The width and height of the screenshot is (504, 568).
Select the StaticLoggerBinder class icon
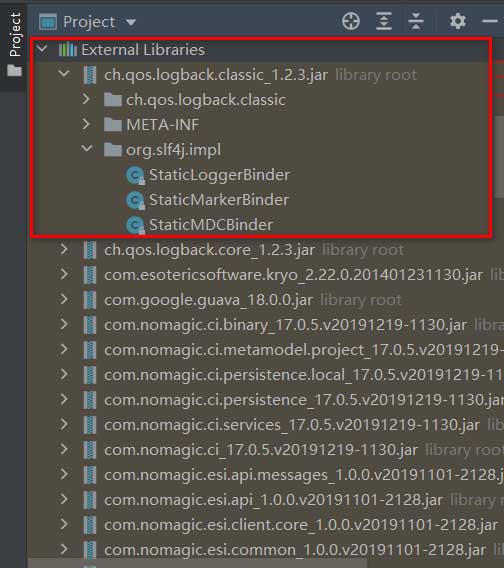[136, 175]
